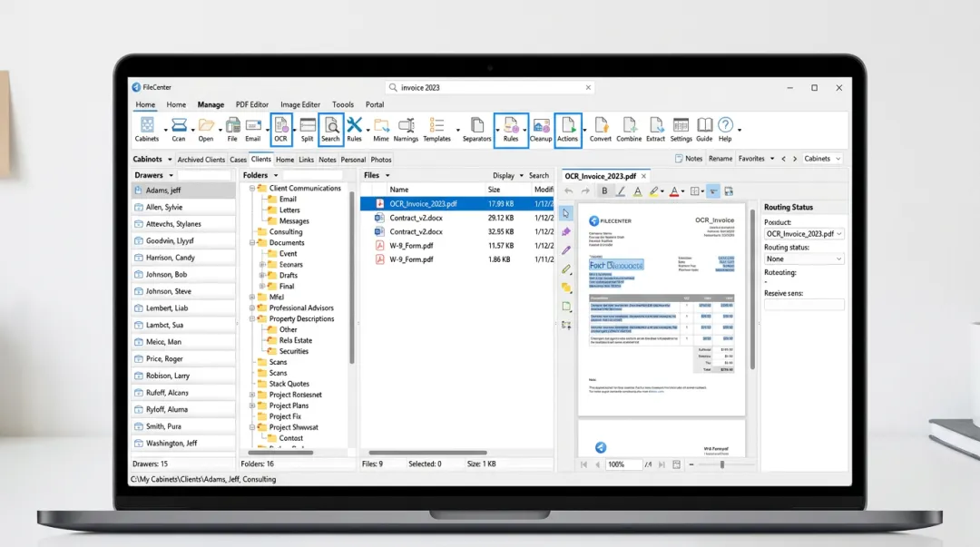Click the Combine ribbon icon
This screenshot has height=547, width=980.
click(629, 130)
